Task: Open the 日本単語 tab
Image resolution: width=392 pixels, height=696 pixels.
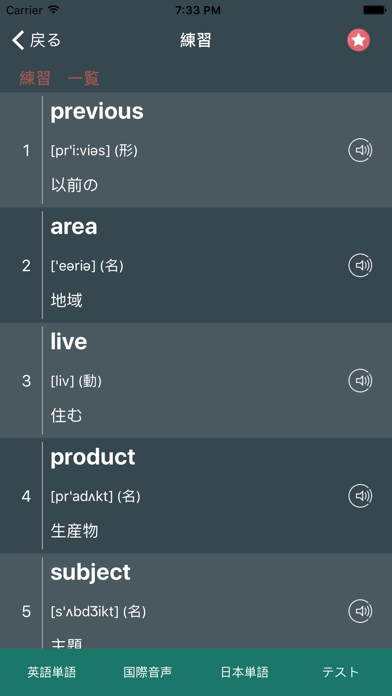Action: click(245, 672)
